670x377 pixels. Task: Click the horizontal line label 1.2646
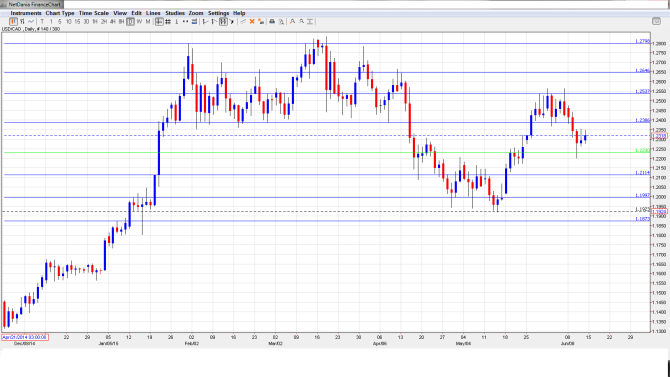pos(642,71)
